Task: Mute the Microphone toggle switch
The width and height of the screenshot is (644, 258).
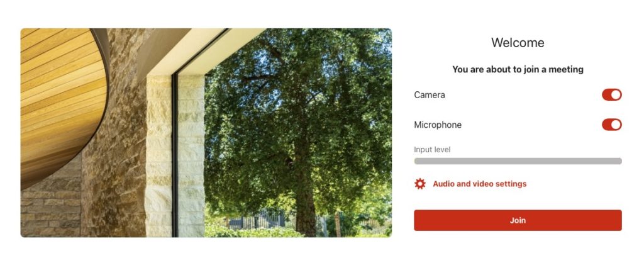Action: coord(611,125)
